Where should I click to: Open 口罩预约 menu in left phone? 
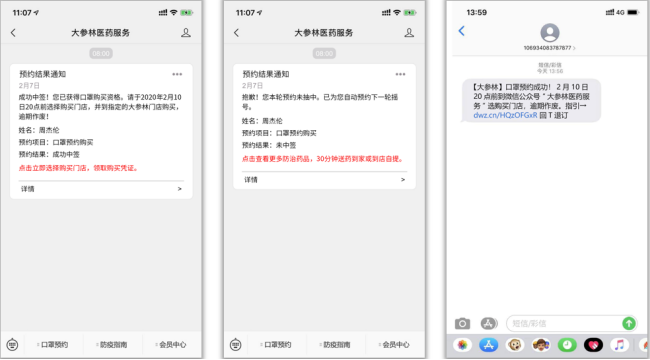click(x=54, y=344)
